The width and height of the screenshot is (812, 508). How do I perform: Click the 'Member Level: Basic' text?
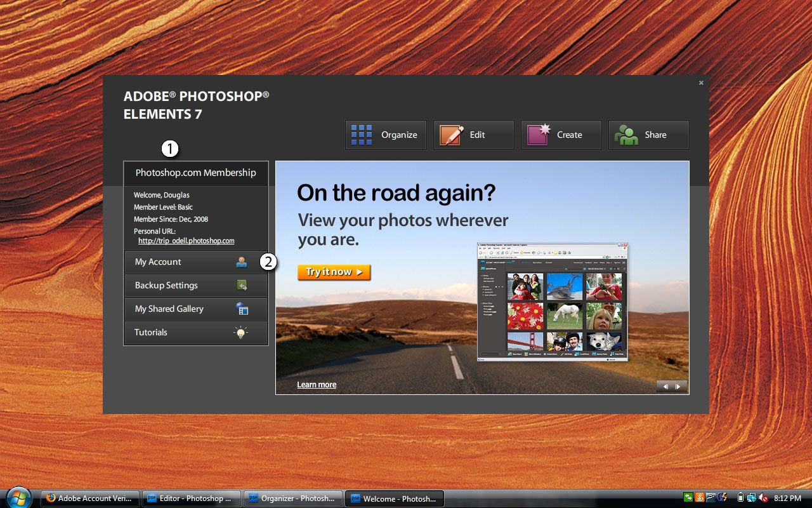(163, 207)
